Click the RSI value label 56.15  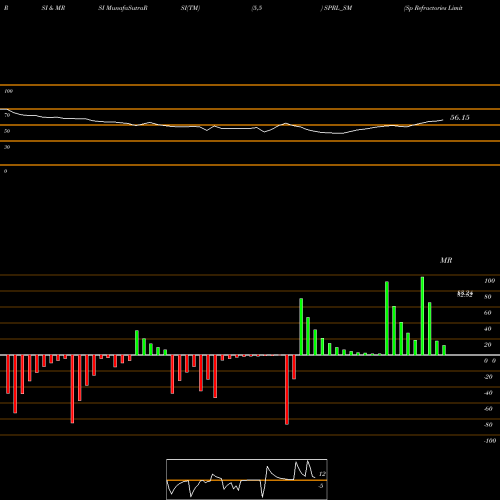tap(460, 117)
